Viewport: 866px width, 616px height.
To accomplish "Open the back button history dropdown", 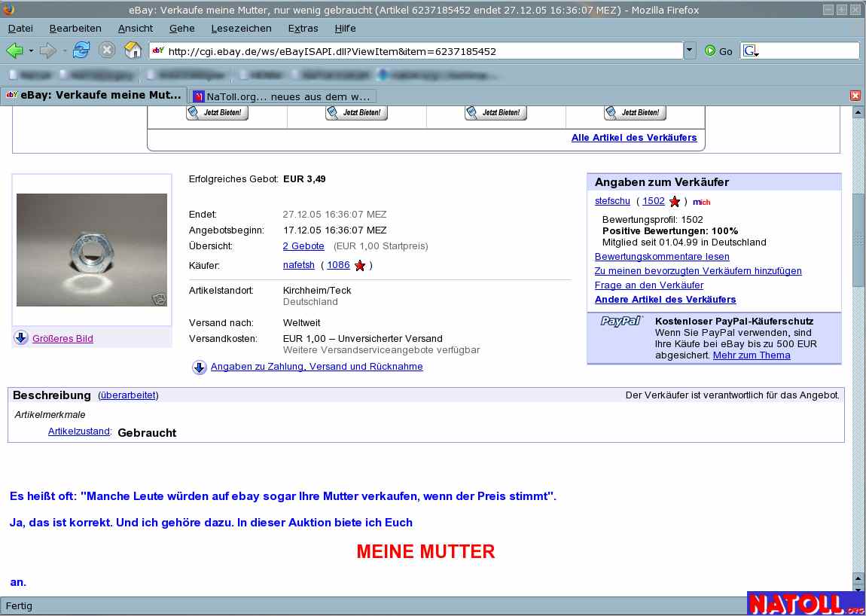I will 31,50.
